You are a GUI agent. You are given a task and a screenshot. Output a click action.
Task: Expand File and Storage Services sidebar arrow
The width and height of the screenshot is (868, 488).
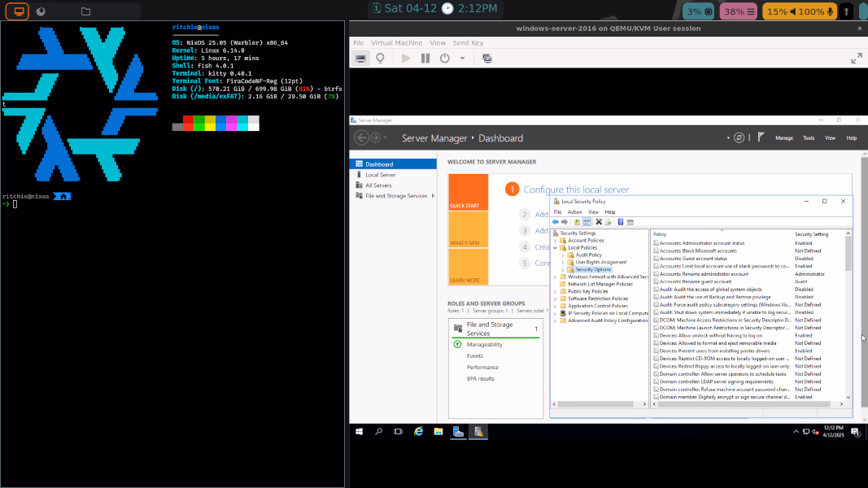(x=433, y=196)
